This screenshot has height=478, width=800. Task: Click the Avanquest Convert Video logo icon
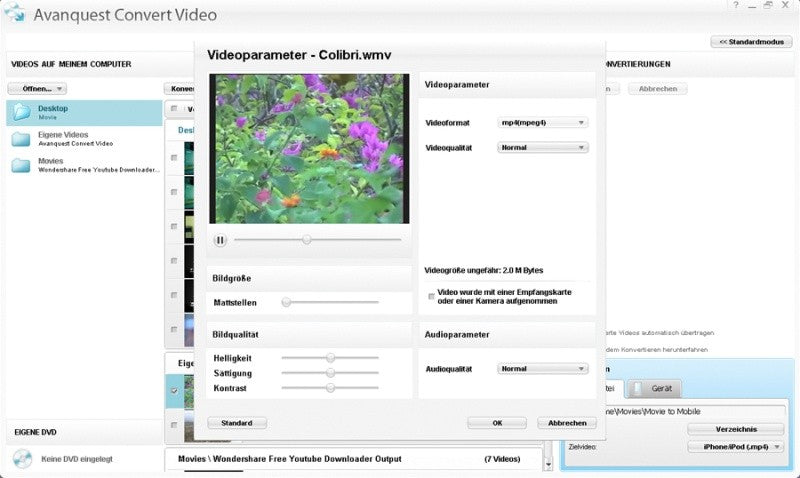tap(14, 13)
